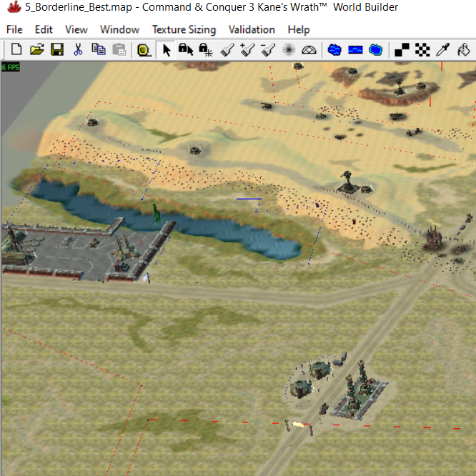Screen dimensions: 476x476
Task: Select the arrow pointer tool
Action: [x=166, y=50]
